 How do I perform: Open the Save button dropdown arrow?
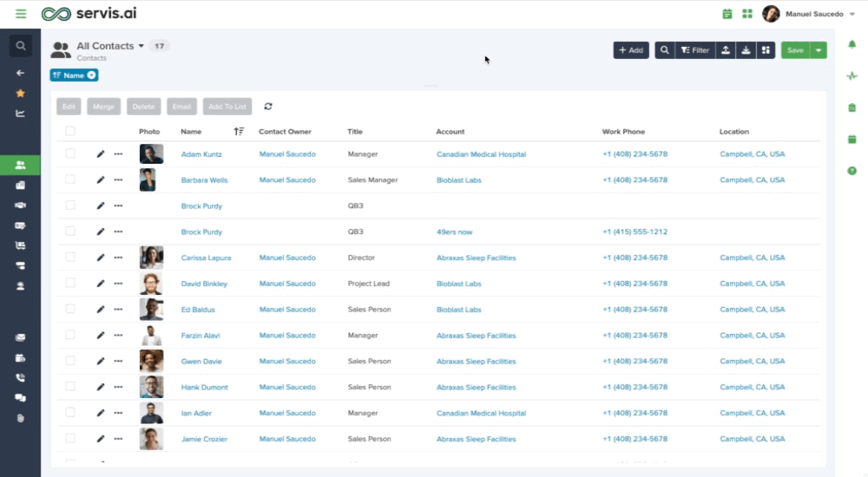(819, 50)
